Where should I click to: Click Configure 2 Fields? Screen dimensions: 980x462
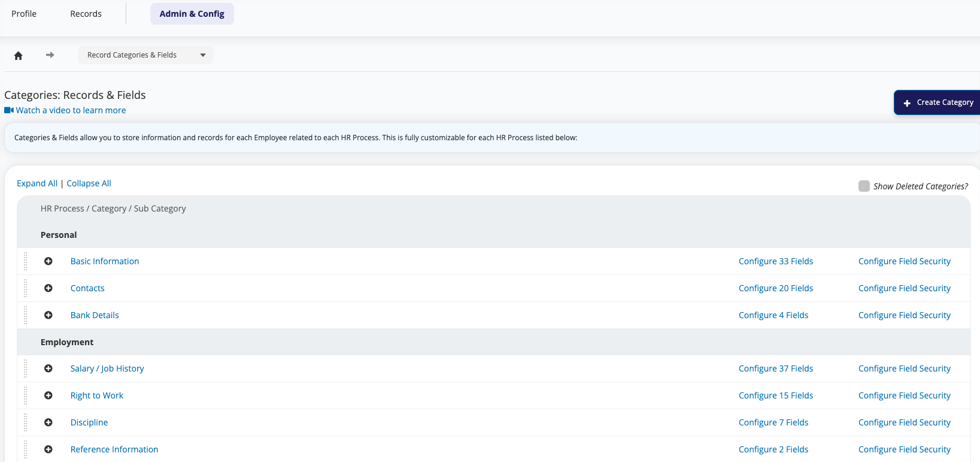coord(773,449)
